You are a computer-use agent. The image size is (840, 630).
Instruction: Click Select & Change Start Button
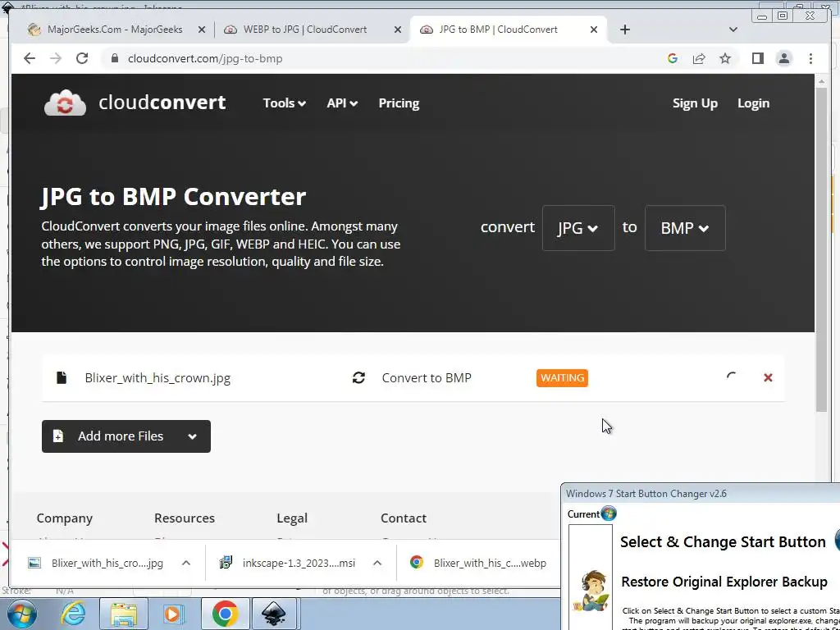coord(723,541)
